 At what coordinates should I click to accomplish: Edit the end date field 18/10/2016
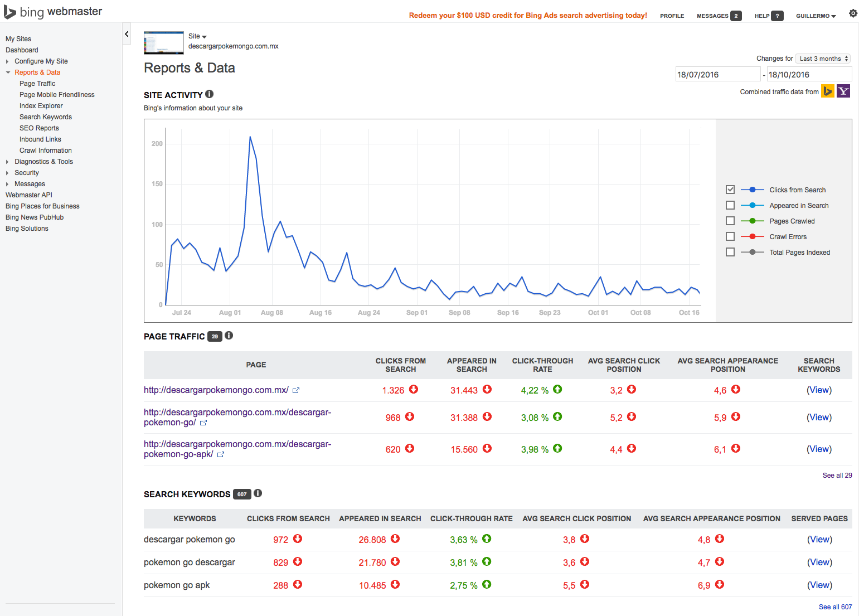click(809, 74)
